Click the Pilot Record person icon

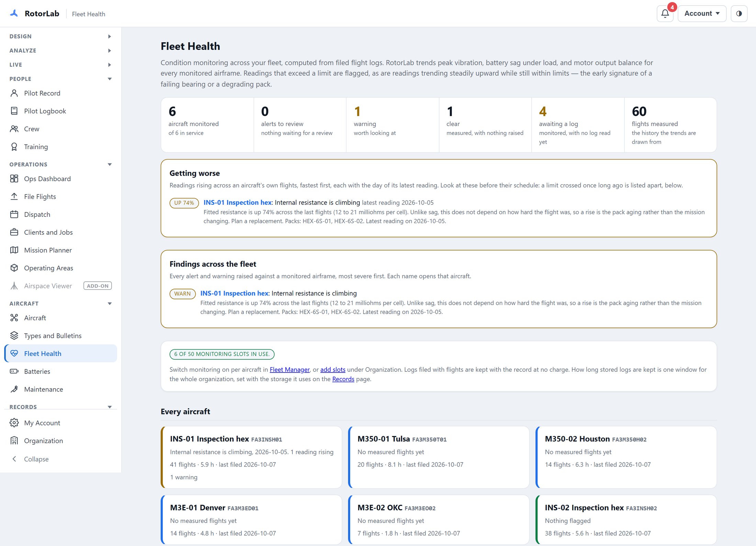pos(14,93)
